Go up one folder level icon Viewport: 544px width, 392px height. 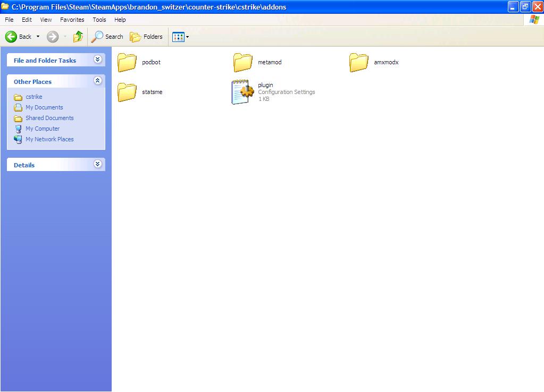coord(78,37)
